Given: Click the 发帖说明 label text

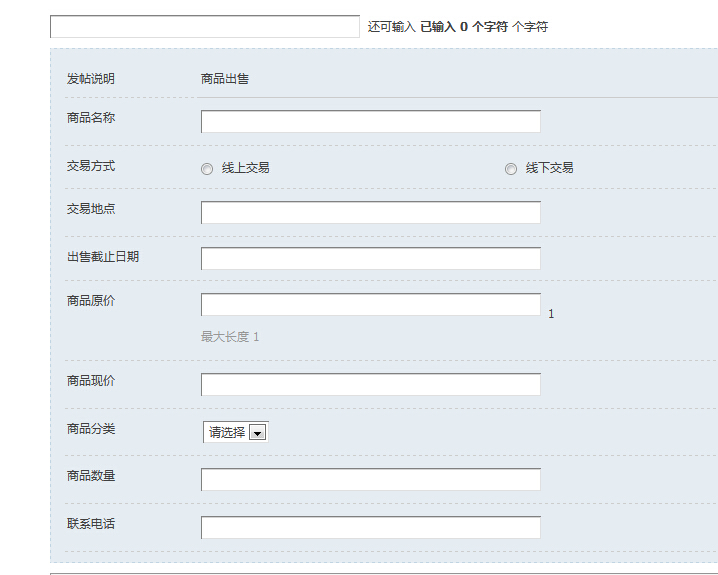Looking at the screenshot, I should [x=91, y=79].
